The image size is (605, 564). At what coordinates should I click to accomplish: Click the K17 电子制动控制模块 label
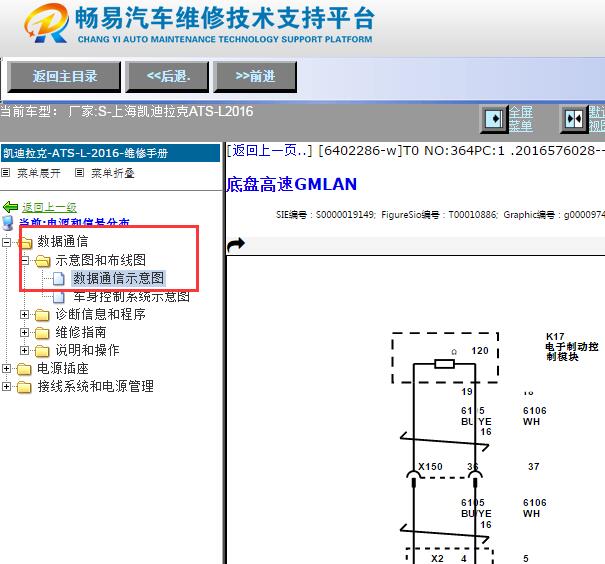point(572,346)
